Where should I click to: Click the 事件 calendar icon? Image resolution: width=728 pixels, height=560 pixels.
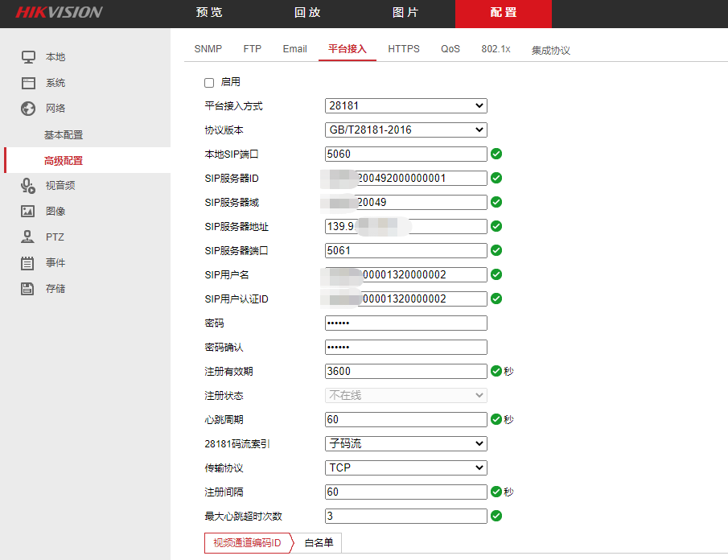(x=28, y=263)
